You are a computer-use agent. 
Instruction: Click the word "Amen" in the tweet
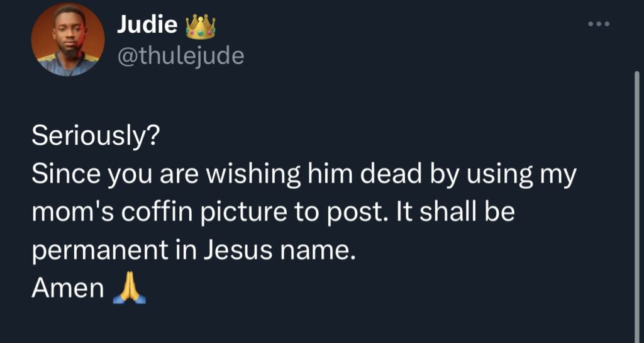coord(68,288)
